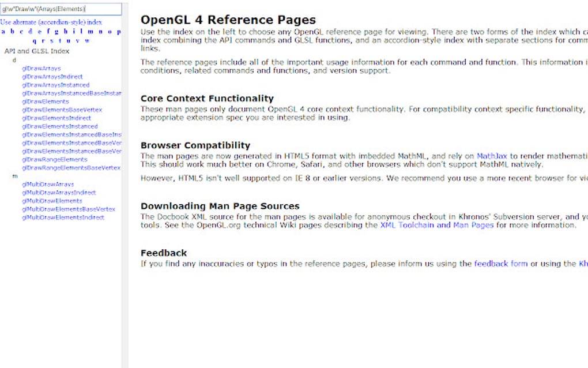The image size is (588, 368).
Task: Follow the MathJax link
Action: pyautogui.click(x=492, y=156)
